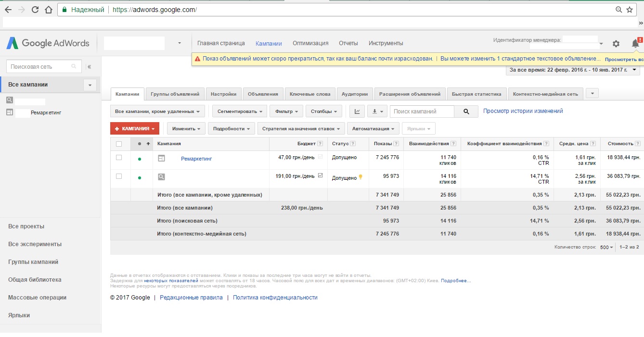Click the search campaign icon in table row

161,177
